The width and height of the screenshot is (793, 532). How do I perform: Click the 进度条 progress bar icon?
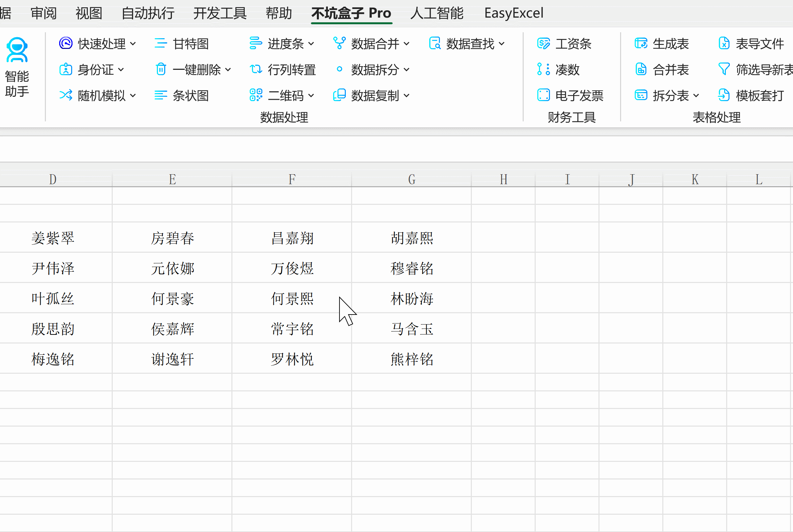point(256,44)
